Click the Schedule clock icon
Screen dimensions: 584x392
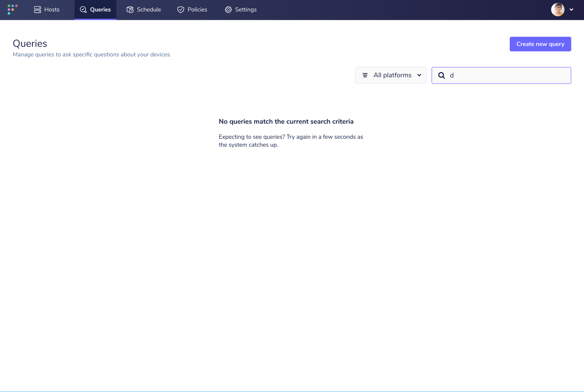tap(129, 9)
